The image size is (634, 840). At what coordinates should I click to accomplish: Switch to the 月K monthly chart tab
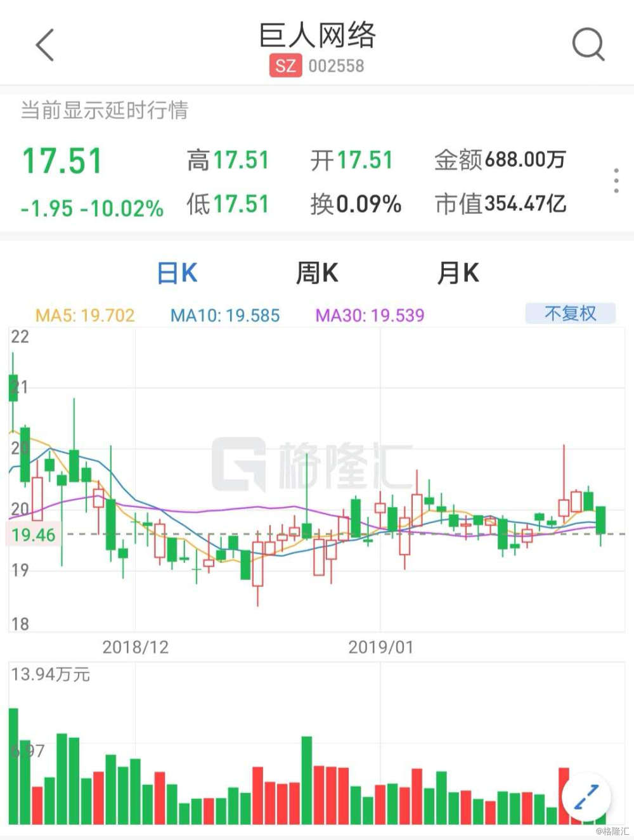(458, 273)
